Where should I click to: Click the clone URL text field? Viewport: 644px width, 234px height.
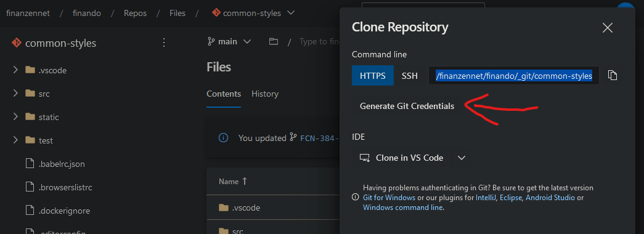point(514,76)
